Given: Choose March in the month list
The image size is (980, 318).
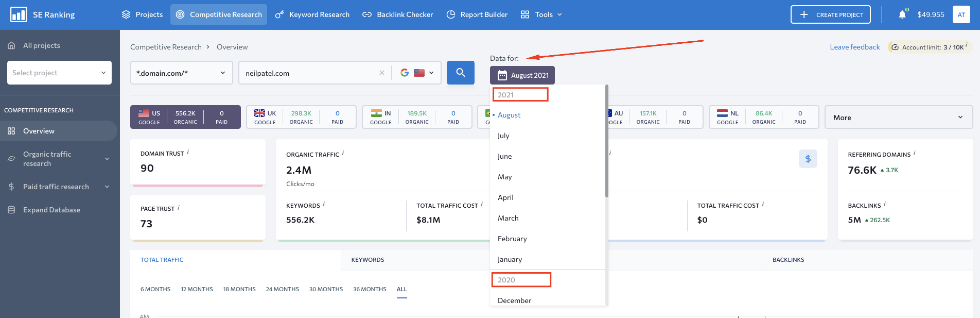Looking at the screenshot, I should pos(548,218).
